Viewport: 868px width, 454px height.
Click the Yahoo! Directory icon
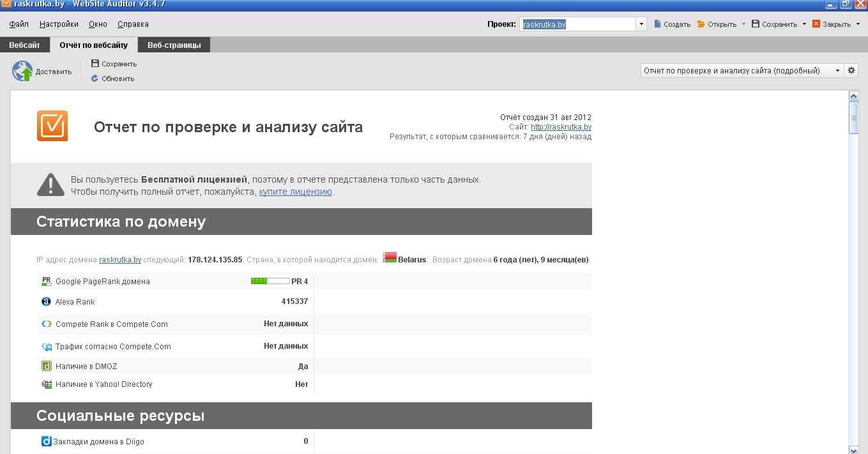(46, 384)
